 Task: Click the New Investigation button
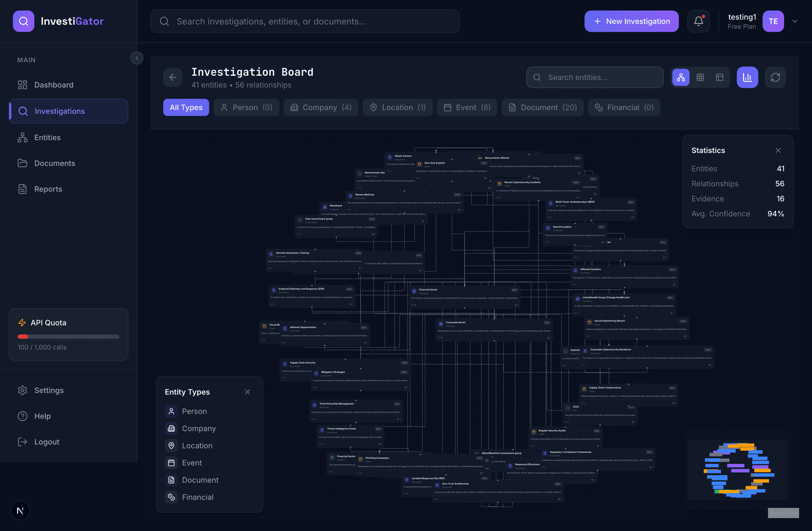(x=631, y=21)
